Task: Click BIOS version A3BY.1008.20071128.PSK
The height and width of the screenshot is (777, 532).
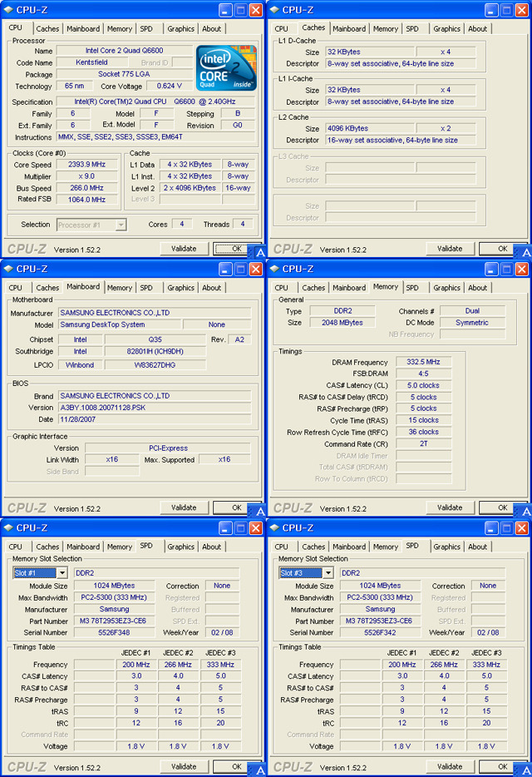Action: pos(155,408)
